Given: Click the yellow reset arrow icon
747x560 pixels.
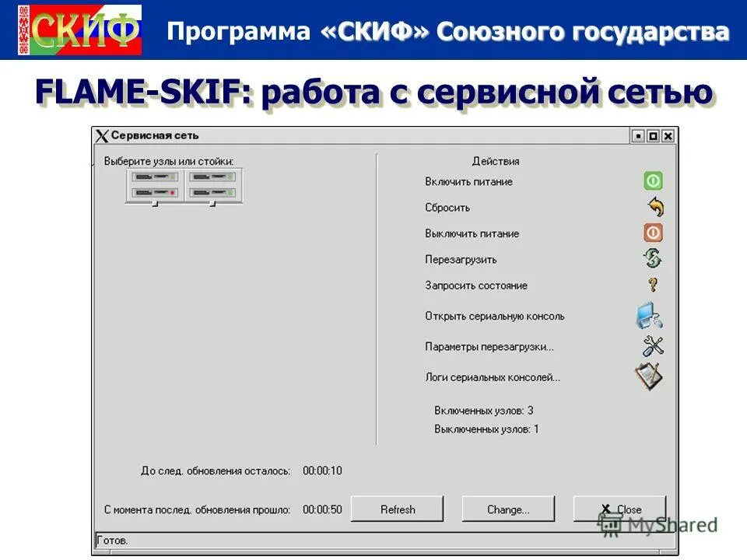Looking at the screenshot, I should click(x=655, y=207).
